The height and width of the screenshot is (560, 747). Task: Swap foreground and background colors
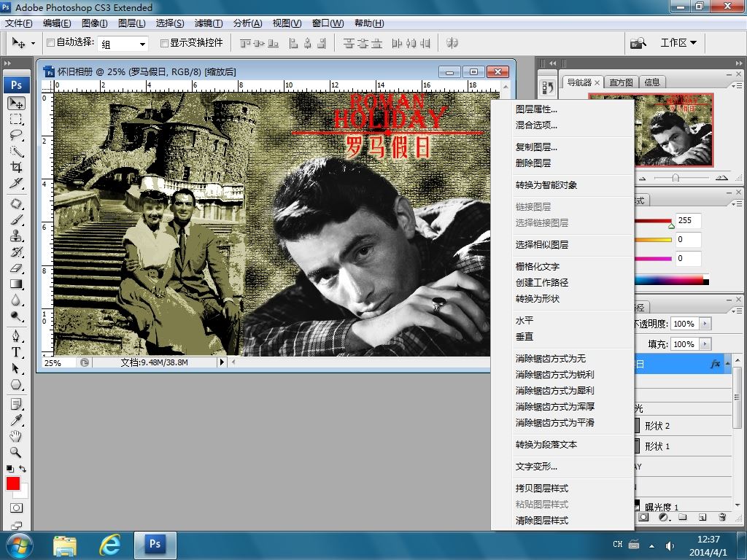[x=23, y=469]
